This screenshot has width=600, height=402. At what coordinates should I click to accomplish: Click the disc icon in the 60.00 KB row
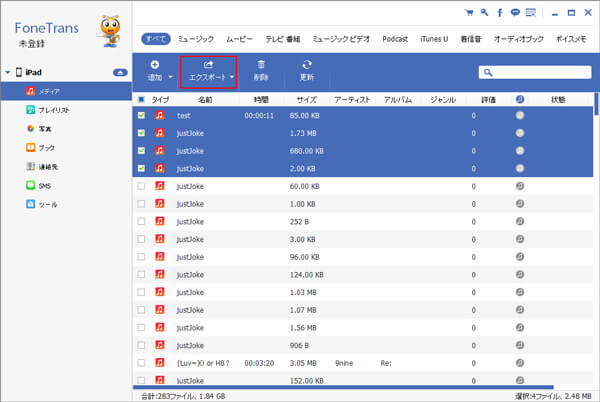pyautogui.click(x=520, y=186)
